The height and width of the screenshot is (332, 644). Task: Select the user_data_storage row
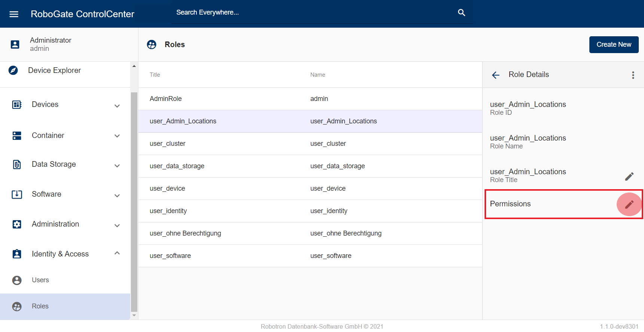tap(310, 166)
